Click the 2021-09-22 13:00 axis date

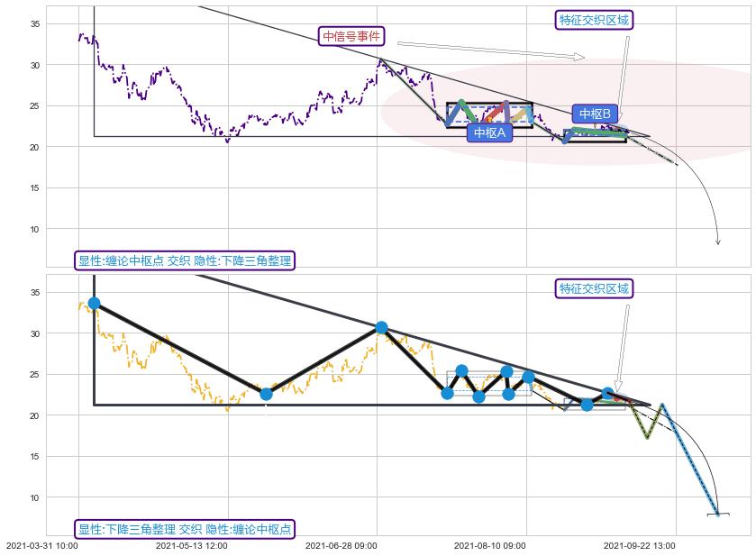coord(639,545)
